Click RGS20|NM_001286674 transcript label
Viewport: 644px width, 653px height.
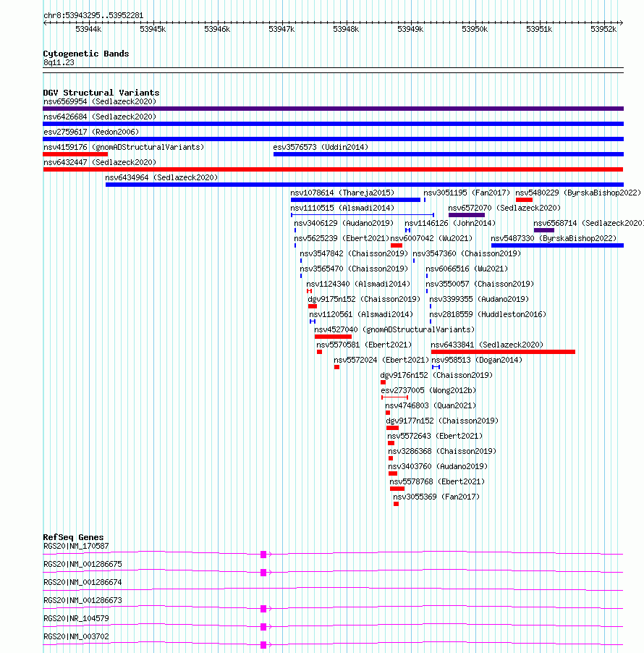click(x=82, y=582)
